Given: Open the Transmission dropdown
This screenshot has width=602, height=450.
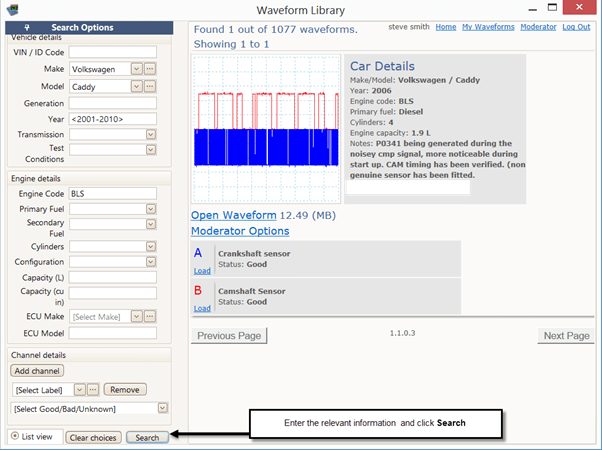Looking at the screenshot, I should click(151, 134).
